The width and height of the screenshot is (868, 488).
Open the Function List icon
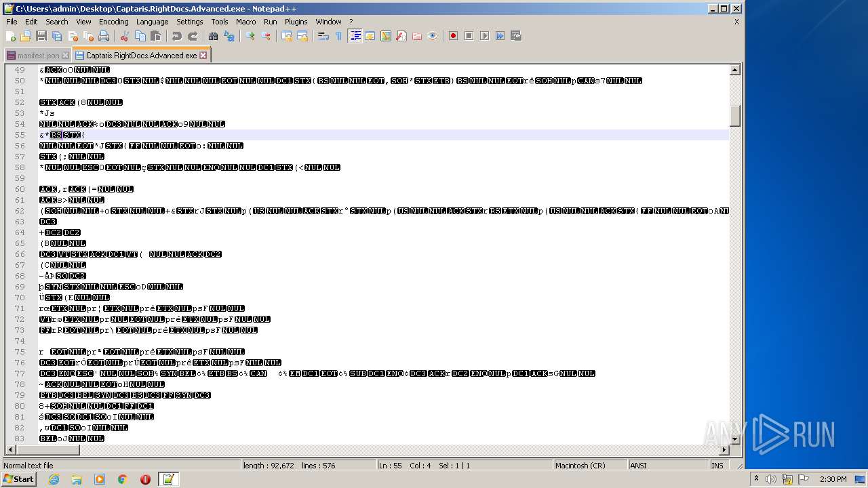(401, 36)
